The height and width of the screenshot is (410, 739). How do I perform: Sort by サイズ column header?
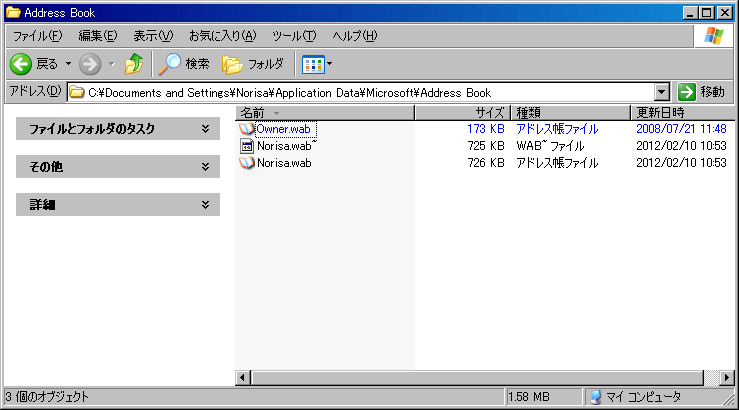(x=463, y=113)
